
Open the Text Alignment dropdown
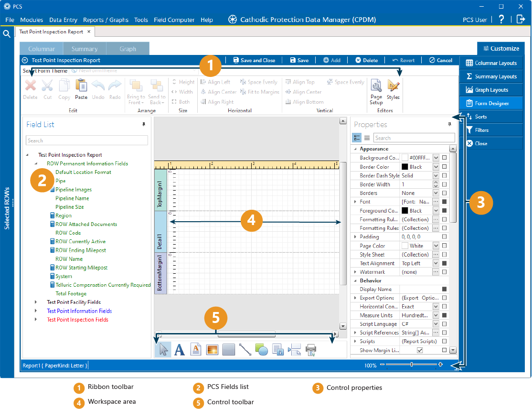click(436, 263)
